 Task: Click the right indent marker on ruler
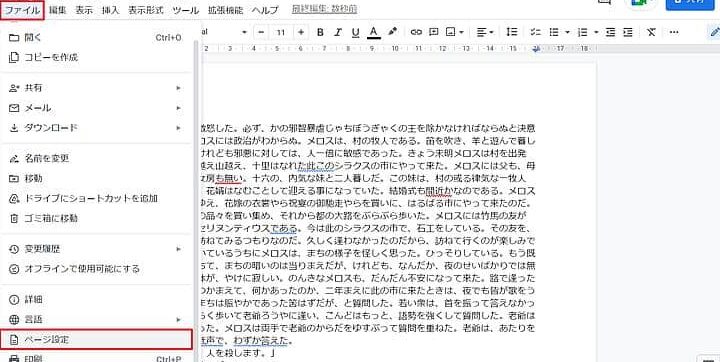click(536, 49)
